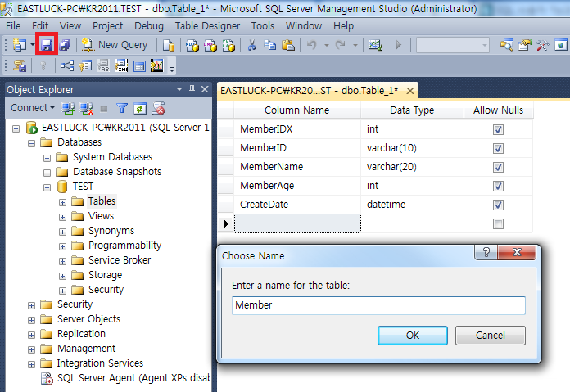Click the Save All icon
570x392 pixels.
point(65,45)
